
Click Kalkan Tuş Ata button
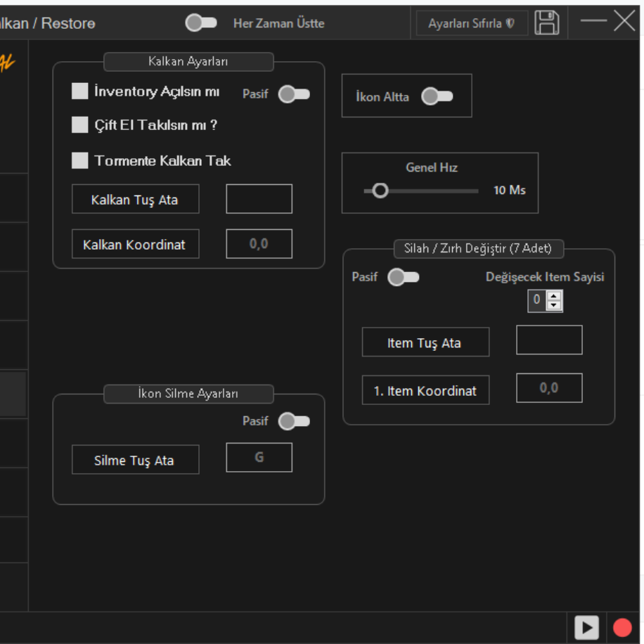click(x=135, y=199)
